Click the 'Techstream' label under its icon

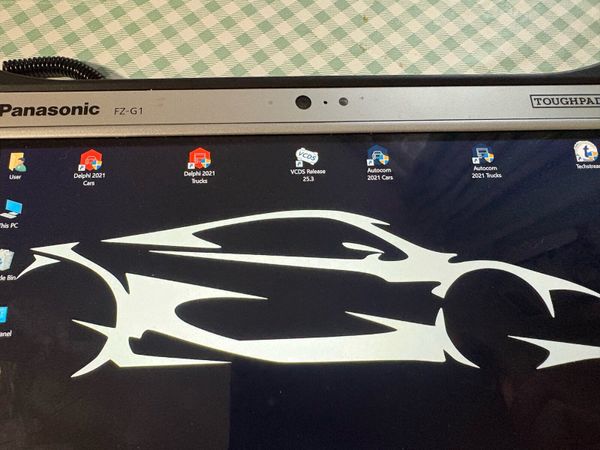point(588,166)
